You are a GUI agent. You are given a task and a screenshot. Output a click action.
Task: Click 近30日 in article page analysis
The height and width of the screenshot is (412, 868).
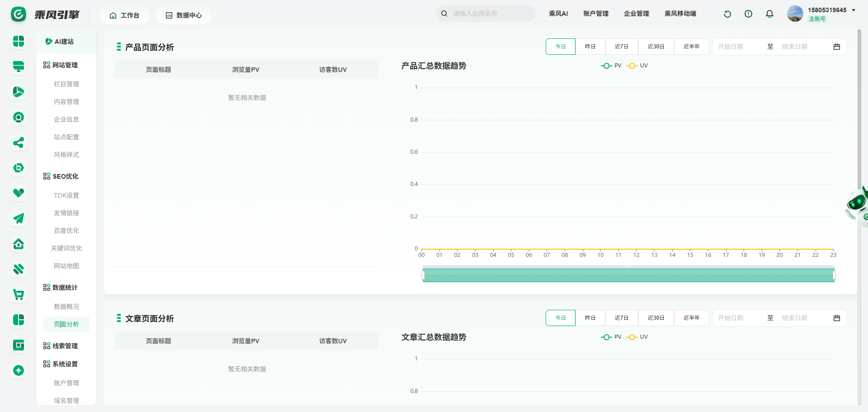pos(656,318)
